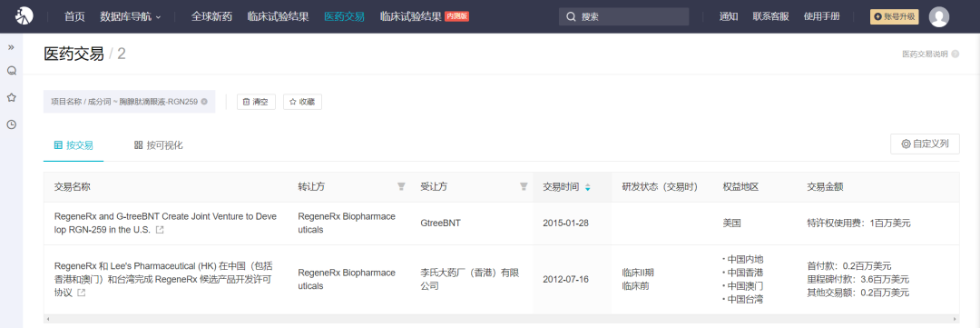Viewport: 980px width, 328px height.
Task: Click RegeneRx Biopharmaceuticals in the 2015-01-28 row
Action: click(347, 223)
